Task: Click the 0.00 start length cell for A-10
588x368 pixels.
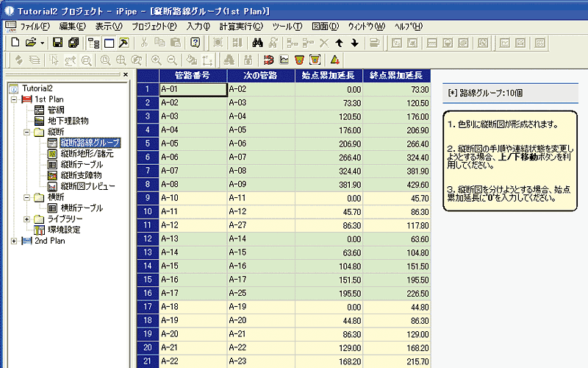Action: point(329,198)
